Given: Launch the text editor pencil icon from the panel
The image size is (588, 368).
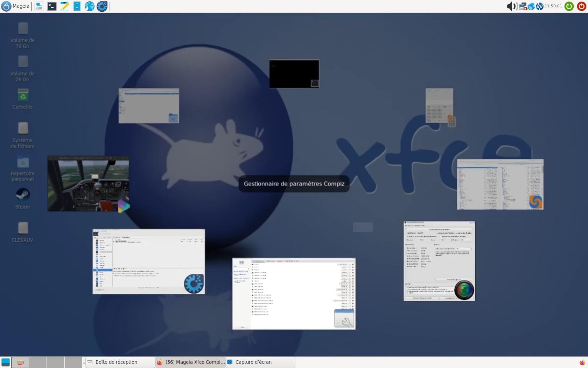Looking at the screenshot, I should [64, 6].
